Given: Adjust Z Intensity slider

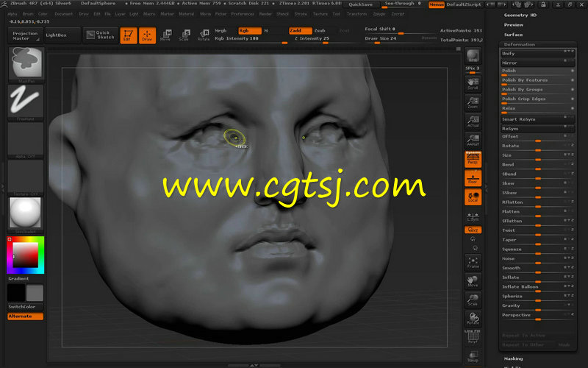Looking at the screenshot, I should (325, 39).
